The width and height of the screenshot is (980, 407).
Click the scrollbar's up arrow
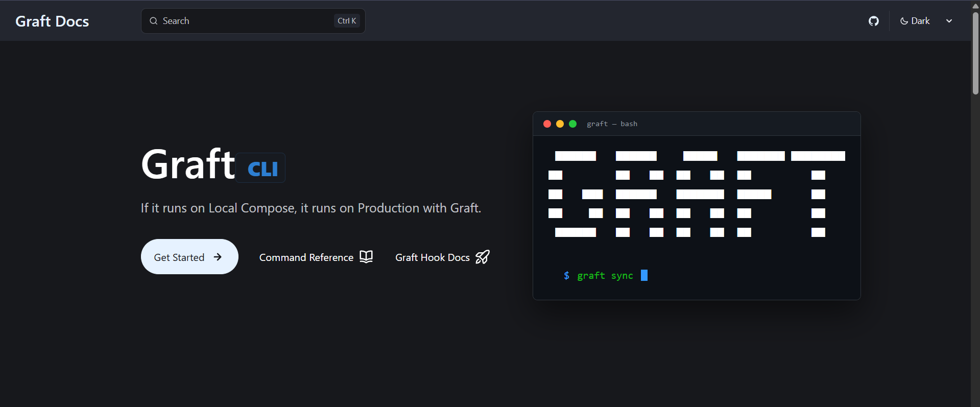click(x=975, y=6)
